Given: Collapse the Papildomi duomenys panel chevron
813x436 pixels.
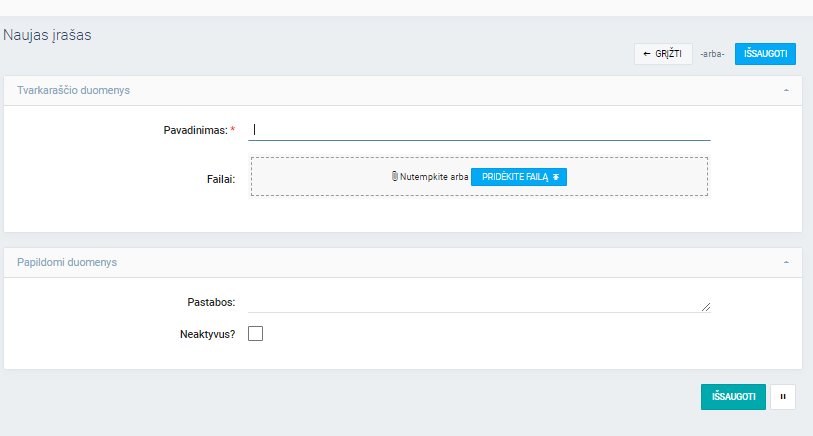Looking at the screenshot, I should (786, 262).
